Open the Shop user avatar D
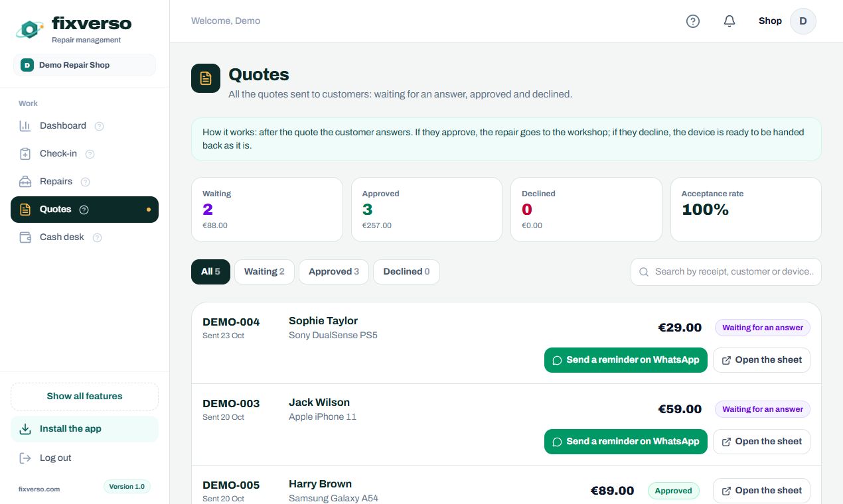Screen dimensions: 843x504 [803, 21]
